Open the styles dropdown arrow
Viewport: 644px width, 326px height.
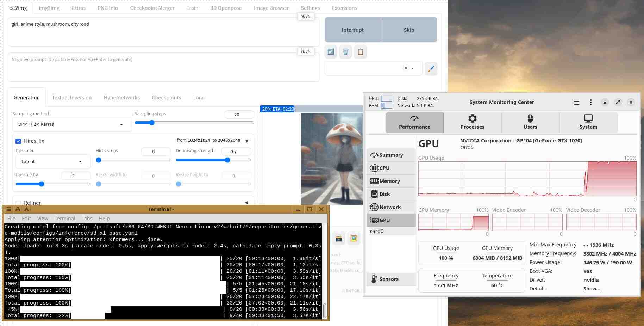click(412, 68)
